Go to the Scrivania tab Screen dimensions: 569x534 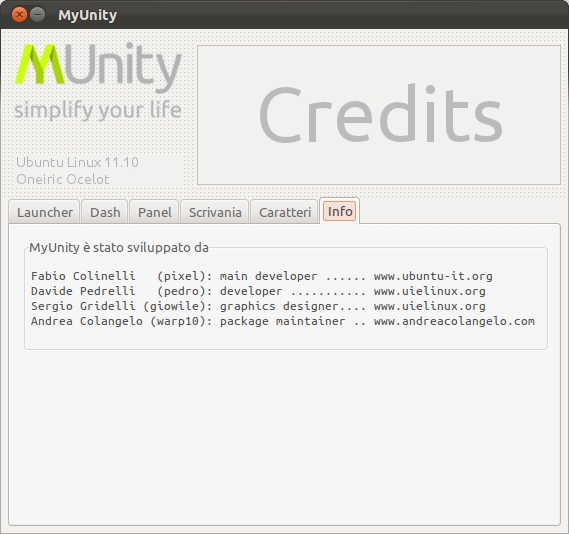pos(215,212)
